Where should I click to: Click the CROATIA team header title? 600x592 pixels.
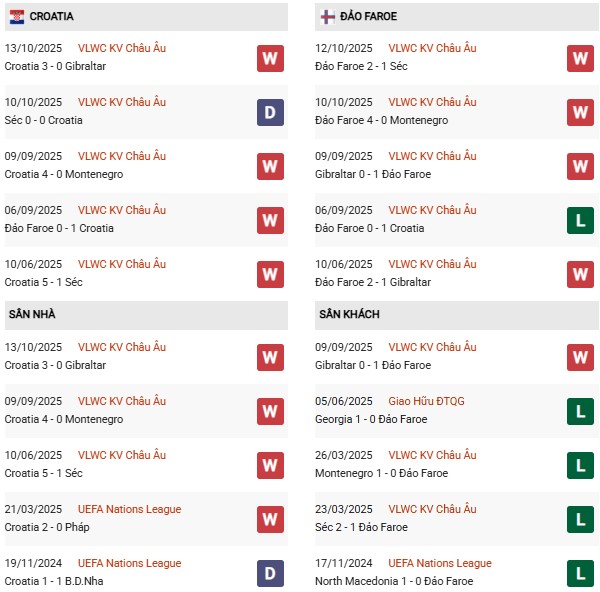[x=51, y=17]
